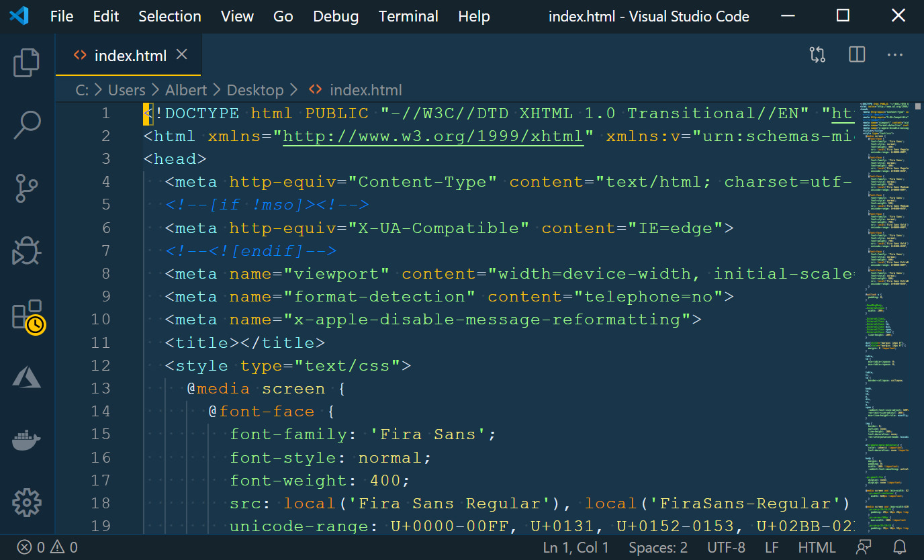This screenshot has width=924, height=560.
Task: Click line number 12 in the gutter
Action: pos(101,366)
